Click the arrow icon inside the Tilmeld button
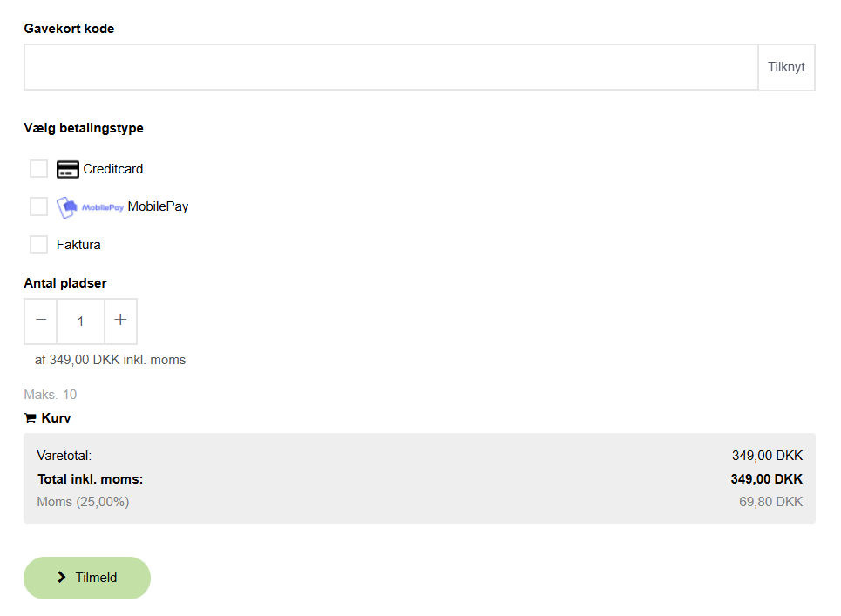Screen dimensions: 841x616 coord(61,577)
